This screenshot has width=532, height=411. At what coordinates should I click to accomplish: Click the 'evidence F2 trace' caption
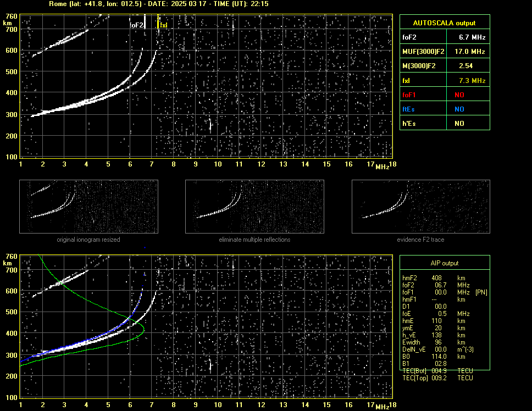(x=420, y=240)
